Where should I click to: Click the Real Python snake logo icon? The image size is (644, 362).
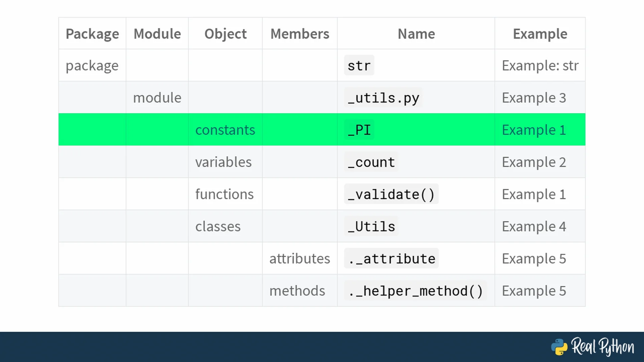[x=559, y=347]
